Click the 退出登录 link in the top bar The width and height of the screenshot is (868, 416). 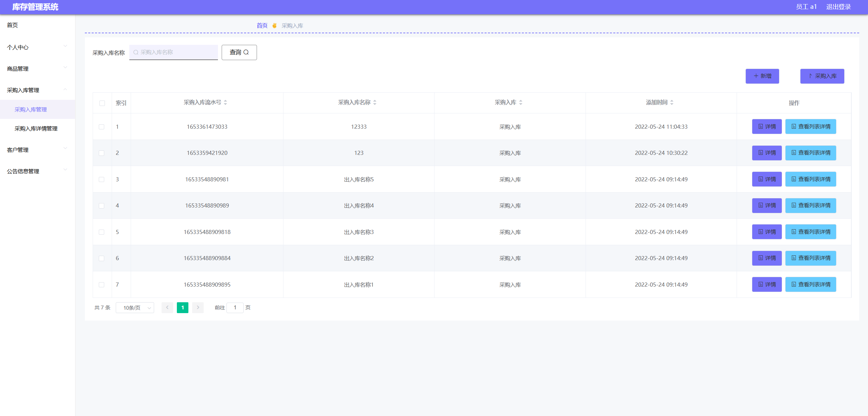pyautogui.click(x=838, y=7)
